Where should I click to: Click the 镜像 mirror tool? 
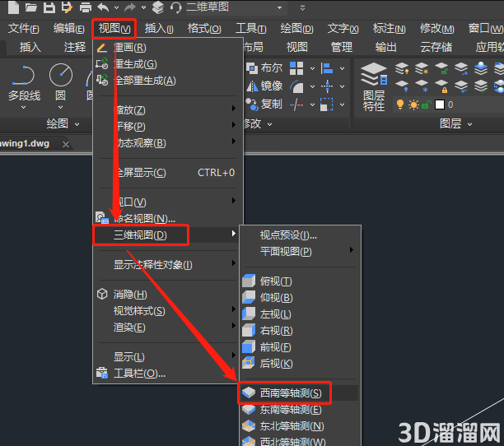pyautogui.click(x=264, y=86)
